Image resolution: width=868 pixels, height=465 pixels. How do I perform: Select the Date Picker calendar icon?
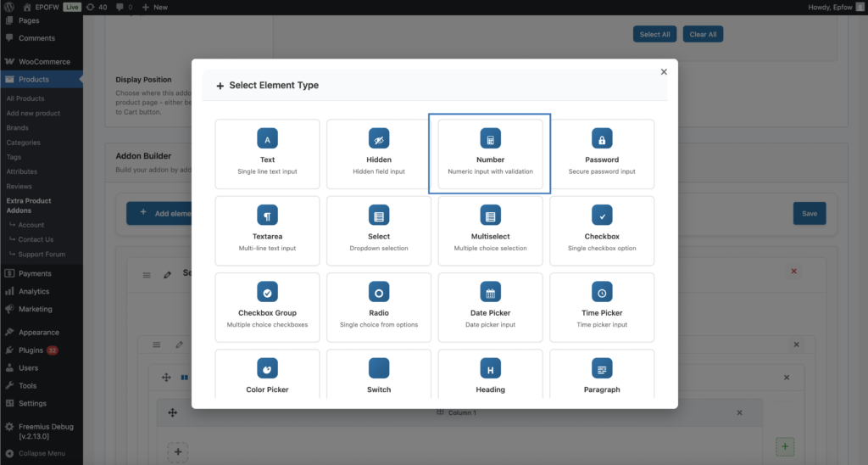tap(490, 293)
